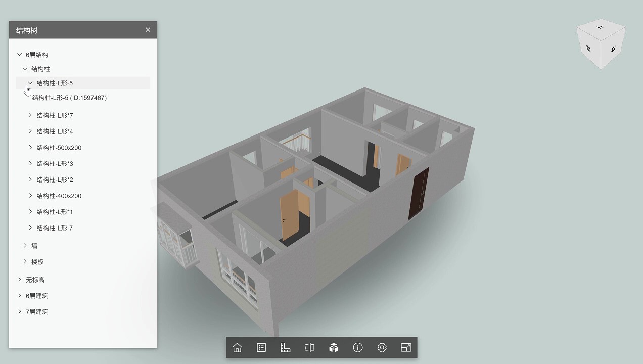Select the 楼板 label in tree
Image resolution: width=643 pixels, height=364 pixels.
[x=37, y=262]
